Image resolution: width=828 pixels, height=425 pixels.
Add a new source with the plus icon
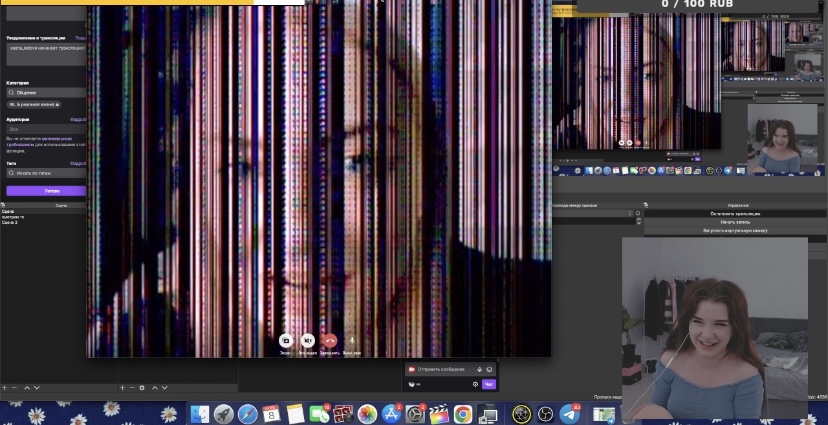(123, 388)
